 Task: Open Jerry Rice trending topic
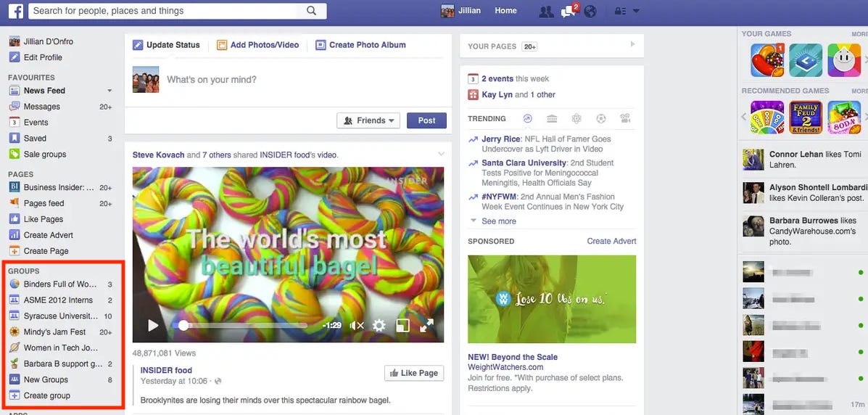click(501, 139)
